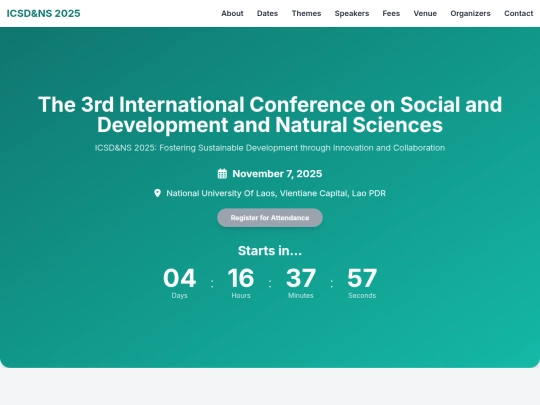This screenshot has width=540, height=405.
Task: Jump to the Speakers section
Action: (352, 13)
